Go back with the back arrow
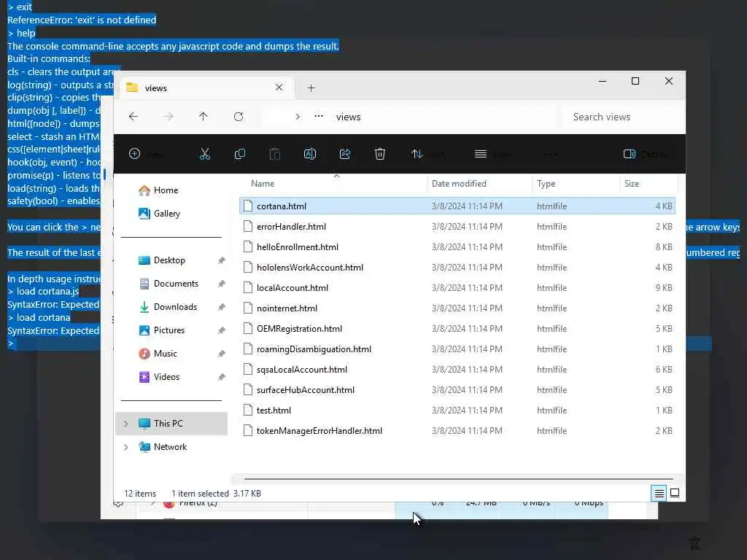Image resolution: width=747 pixels, height=560 pixels. tap(133, 117)
